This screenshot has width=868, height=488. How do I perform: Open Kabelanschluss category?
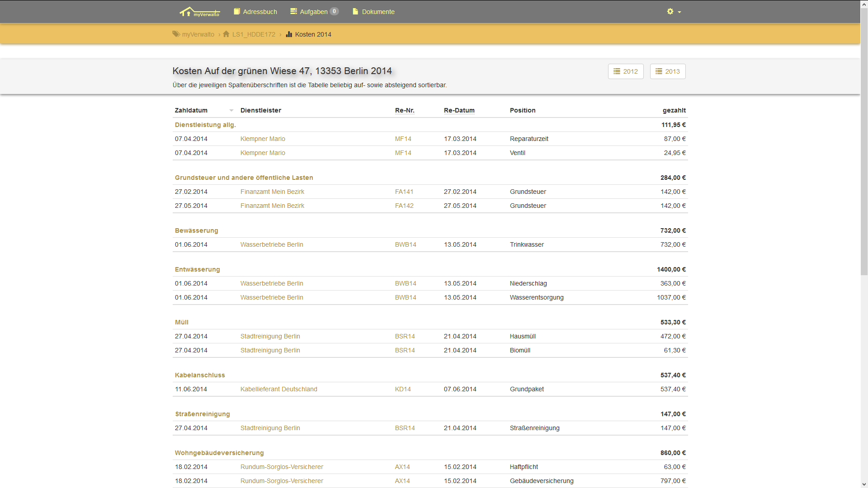click(x=200, y=375)
